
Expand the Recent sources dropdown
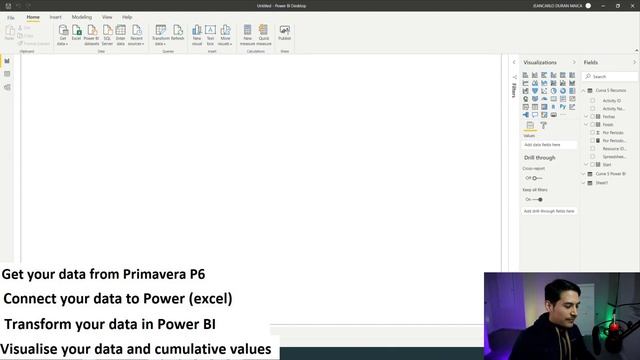[x=136, y=36]
